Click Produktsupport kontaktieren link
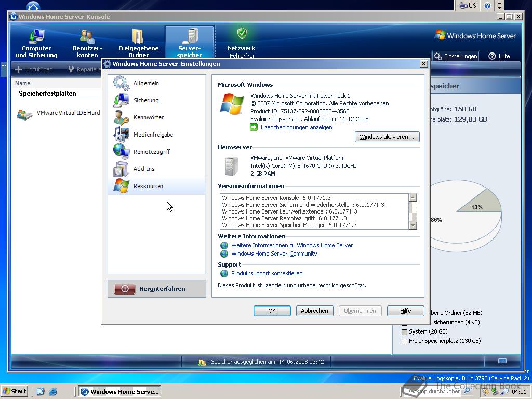 point(267,273)
